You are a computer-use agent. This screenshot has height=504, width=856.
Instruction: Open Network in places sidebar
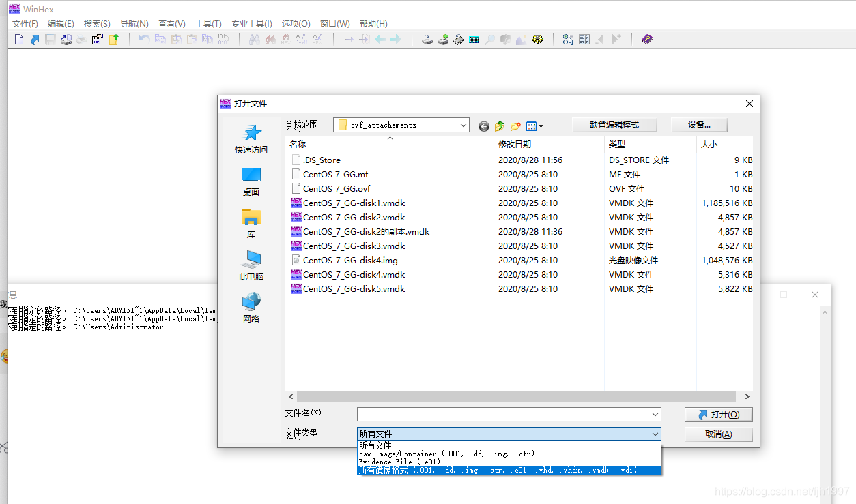252,308
